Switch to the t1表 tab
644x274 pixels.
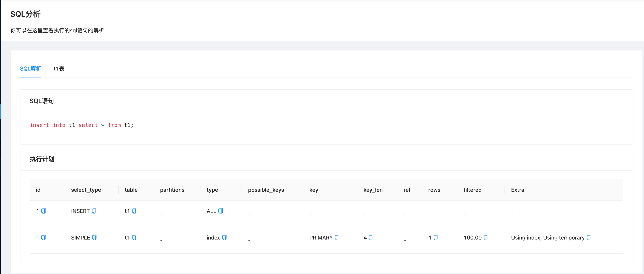[x=59, y=68]
